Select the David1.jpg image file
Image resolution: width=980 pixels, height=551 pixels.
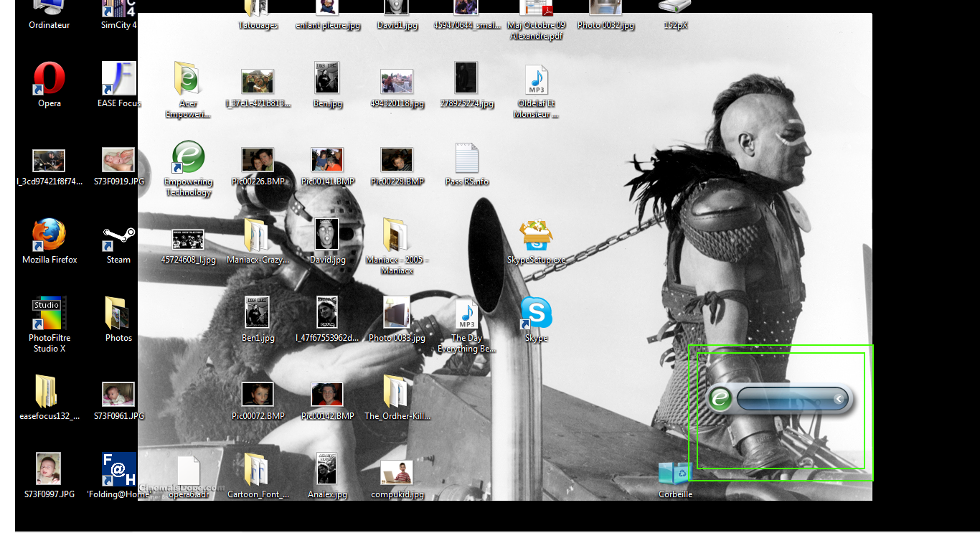tap(397, 8)
